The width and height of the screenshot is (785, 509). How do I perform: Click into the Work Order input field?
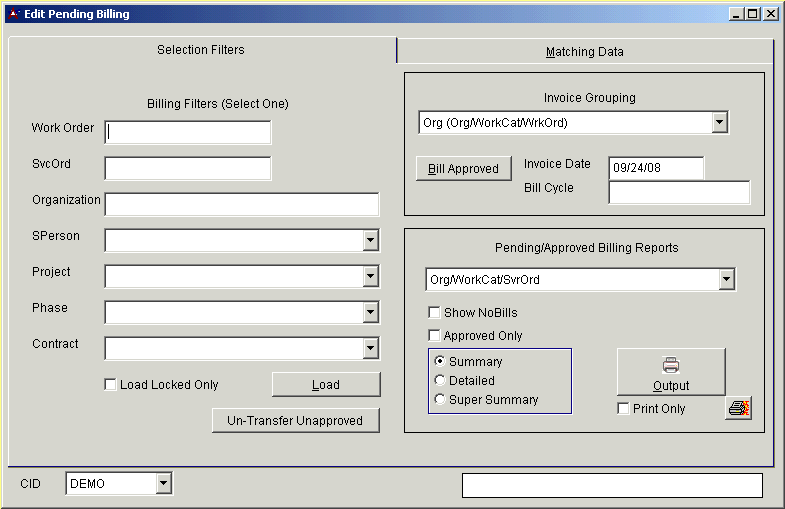coord(188,132)
